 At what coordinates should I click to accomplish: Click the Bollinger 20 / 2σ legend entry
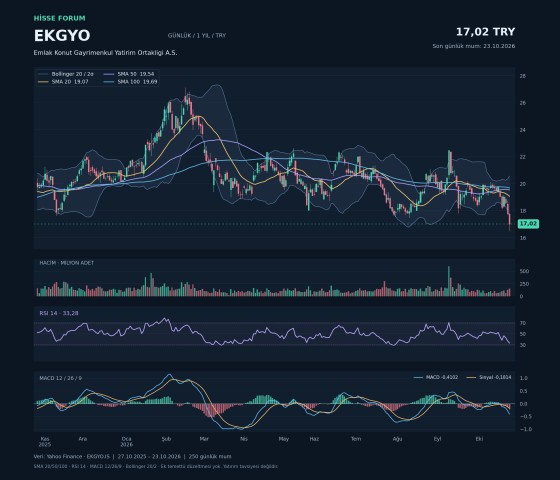[x=66, y=74]
